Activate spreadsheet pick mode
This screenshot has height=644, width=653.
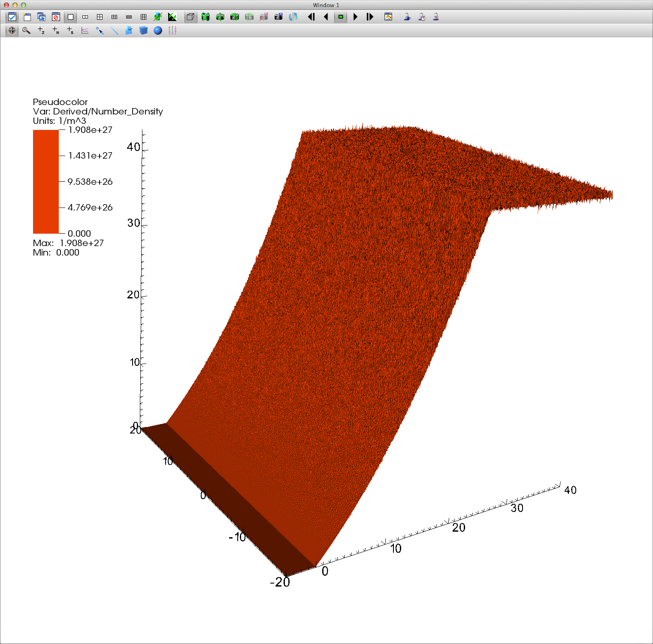click(x=70, y=30)
